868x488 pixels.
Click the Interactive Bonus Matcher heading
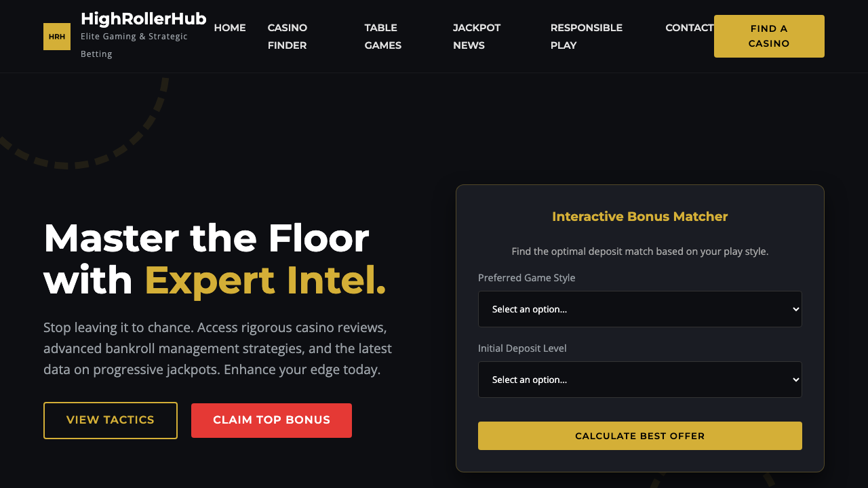pos(639,216)
